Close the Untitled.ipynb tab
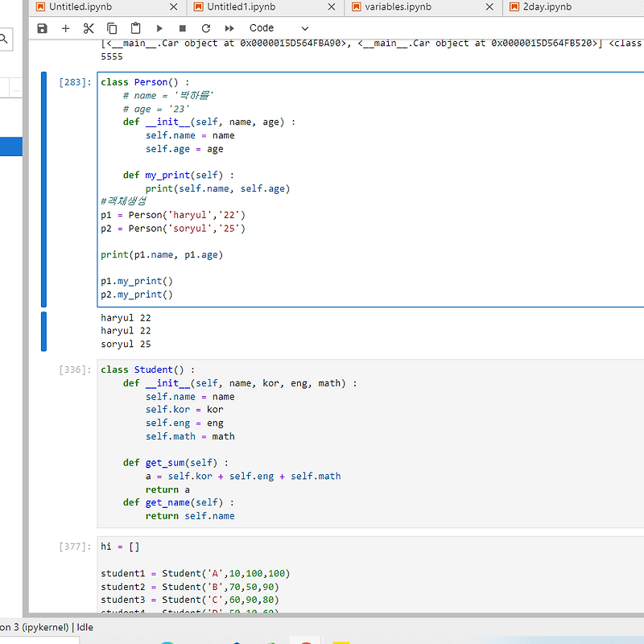644x644 pixels. point(174,7)
